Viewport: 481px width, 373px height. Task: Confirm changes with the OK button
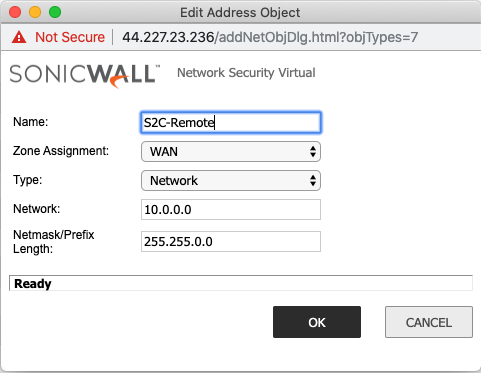[x=317, y=322]
